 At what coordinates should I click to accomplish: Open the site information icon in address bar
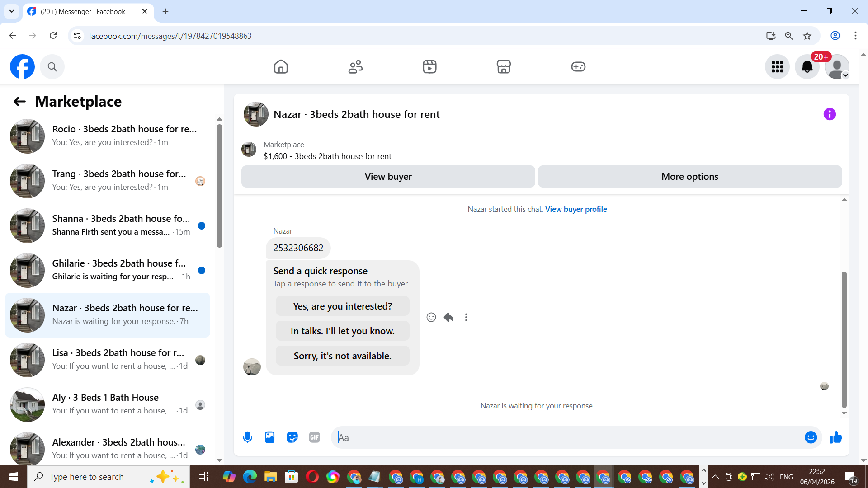77,36
